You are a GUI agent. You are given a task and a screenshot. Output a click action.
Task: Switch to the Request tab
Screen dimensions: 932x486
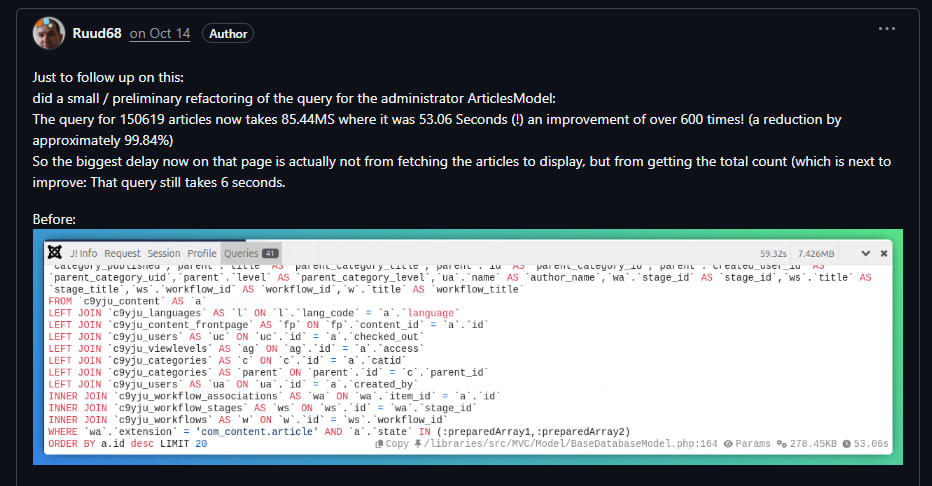pos(122,253)
